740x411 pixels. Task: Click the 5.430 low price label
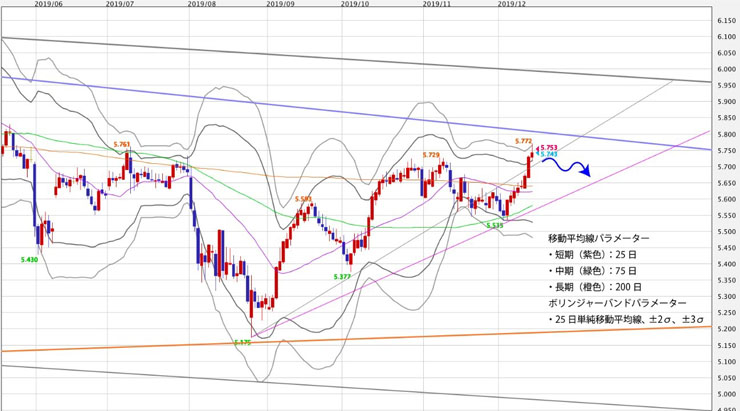point(29,260)
